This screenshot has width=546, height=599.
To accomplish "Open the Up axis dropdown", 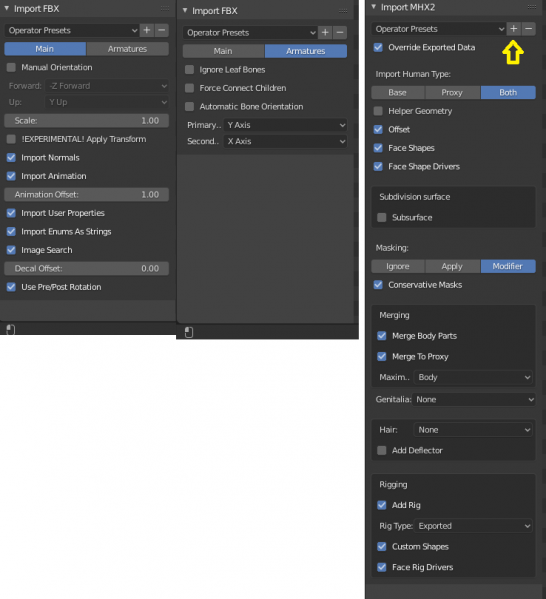I will pyautogui.click(x=107, y=102).
